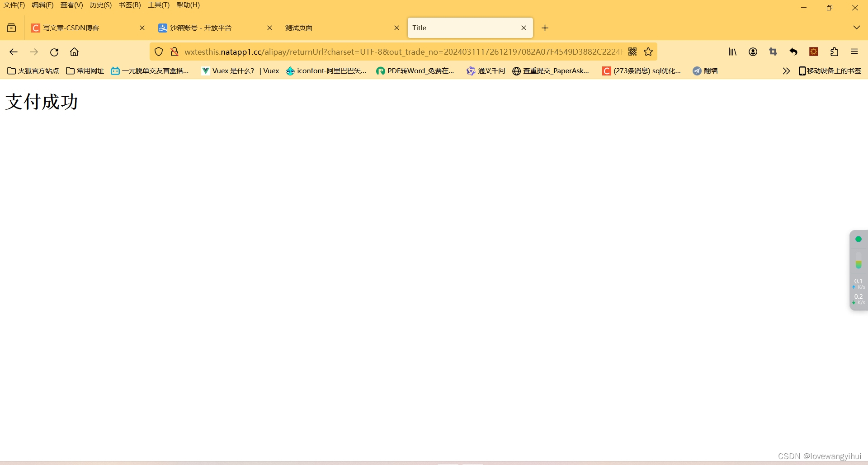Viewport: 868px width, 465px height.
Task: Open the 历史(S) menu
Action: (100, 5)
